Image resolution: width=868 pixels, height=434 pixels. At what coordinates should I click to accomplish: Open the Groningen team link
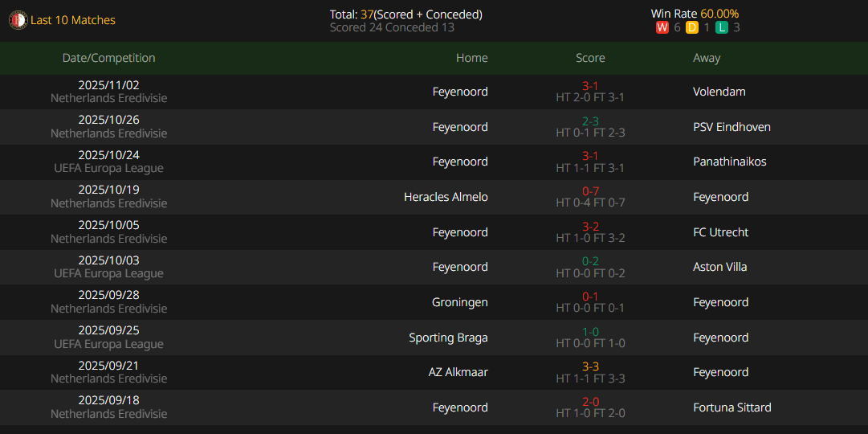tap(459, 302)
